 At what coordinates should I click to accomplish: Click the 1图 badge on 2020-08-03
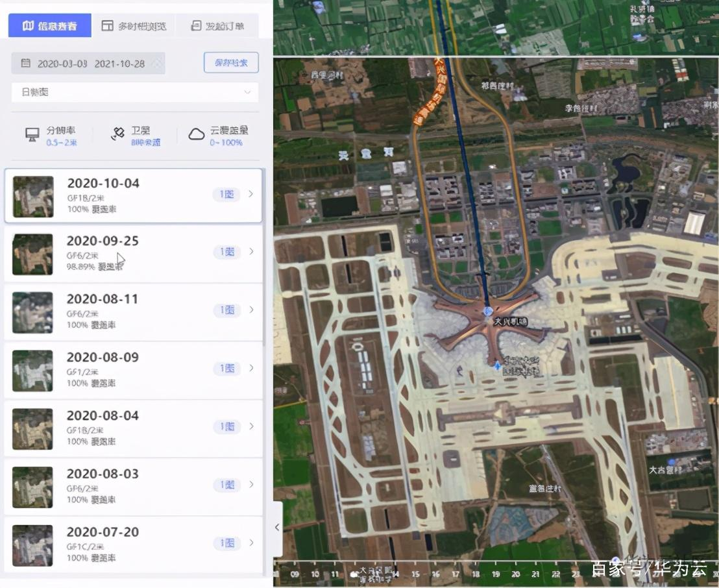pos(227,485)
